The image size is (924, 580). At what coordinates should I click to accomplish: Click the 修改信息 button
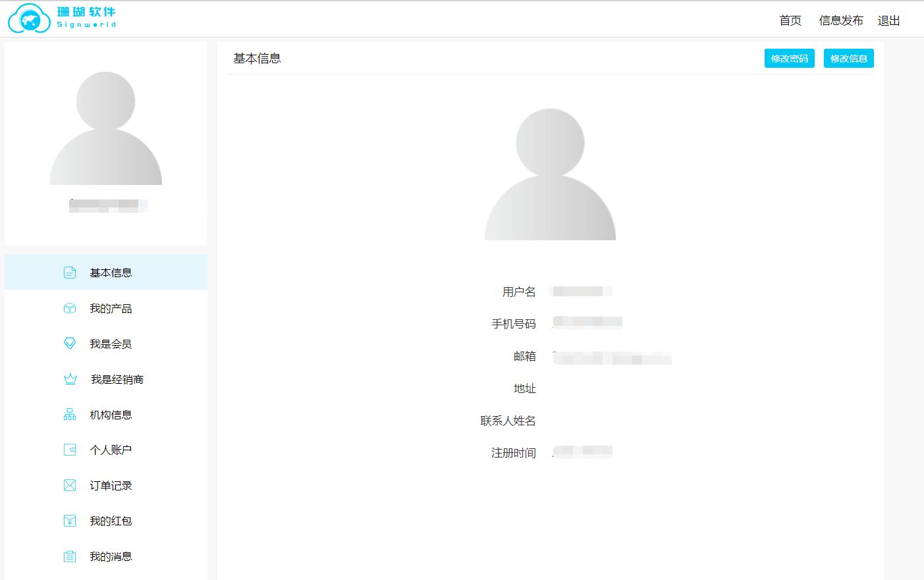(848, 58)
